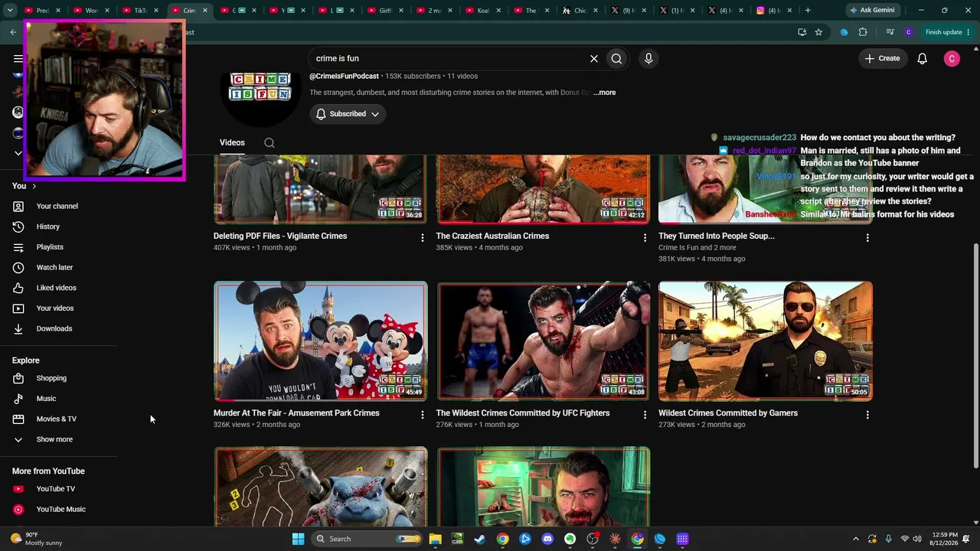Select the channel Videos tab
This screenshot has width=980, height=551.
click(x=232, y=142)
